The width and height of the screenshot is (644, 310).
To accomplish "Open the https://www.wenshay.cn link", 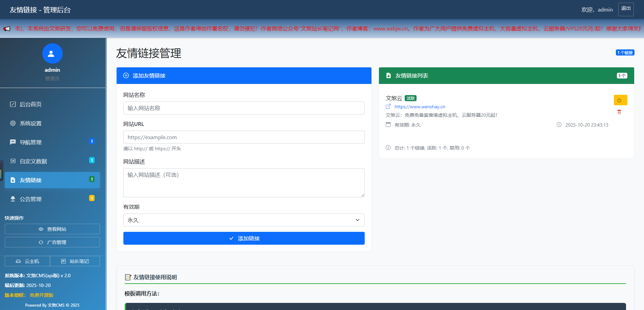I will click(420, 107).
